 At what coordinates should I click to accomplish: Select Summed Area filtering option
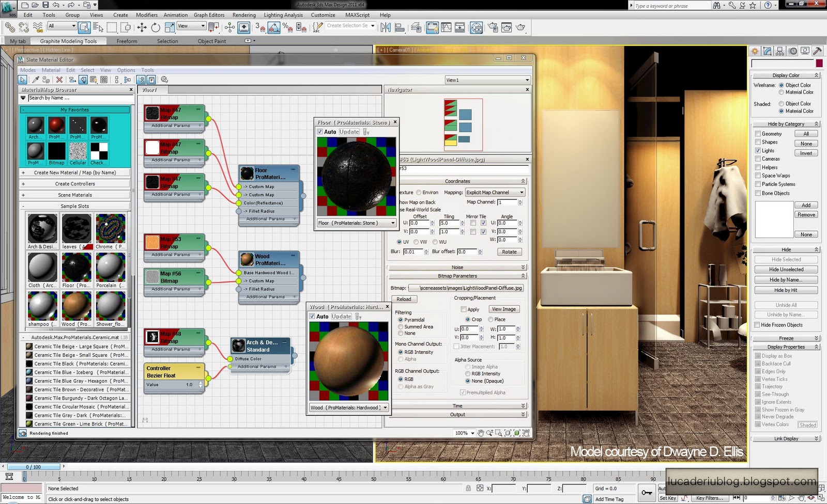[401, 327]
